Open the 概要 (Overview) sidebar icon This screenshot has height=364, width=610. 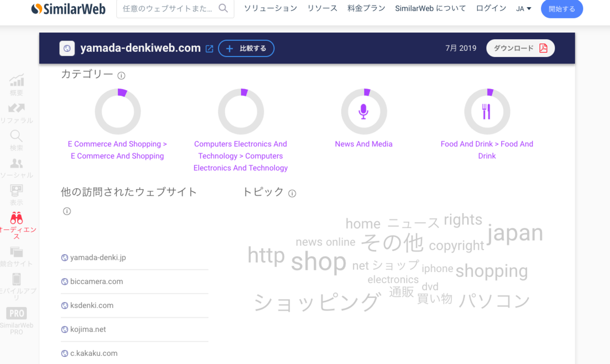17,80
